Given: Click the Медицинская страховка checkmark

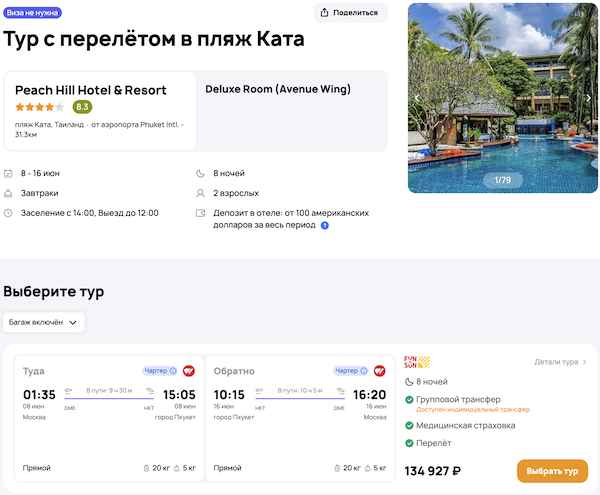Looking at the screenshot, I should [409, 425].
